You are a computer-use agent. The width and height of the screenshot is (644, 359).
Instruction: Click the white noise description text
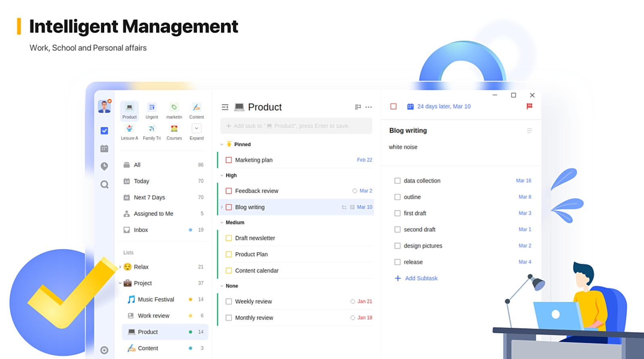(403, 147)
